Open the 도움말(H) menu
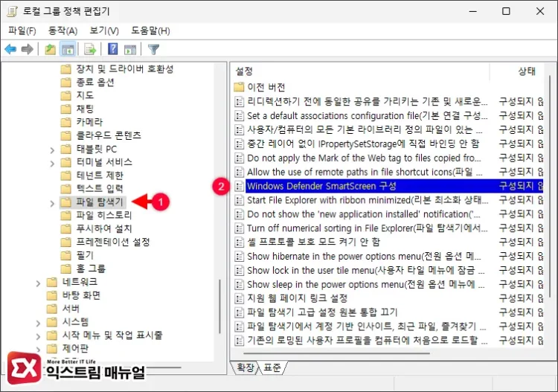Screen dimensions: 558x392 pyautogui.click(x=150, y=30)
